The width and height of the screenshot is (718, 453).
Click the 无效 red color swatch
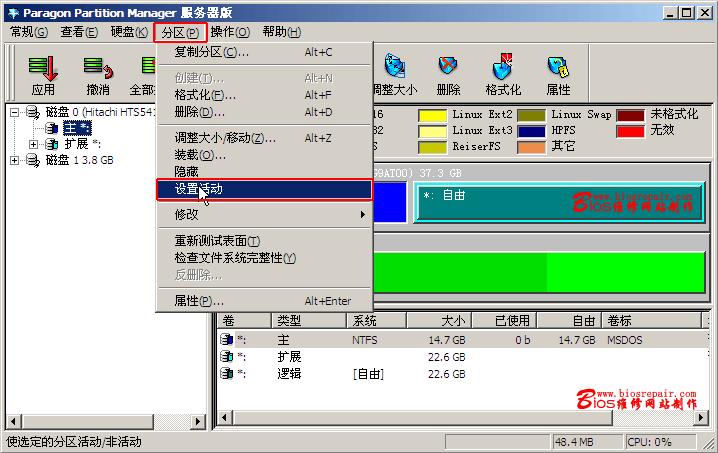pyautogui.click(x=631, y=131)
